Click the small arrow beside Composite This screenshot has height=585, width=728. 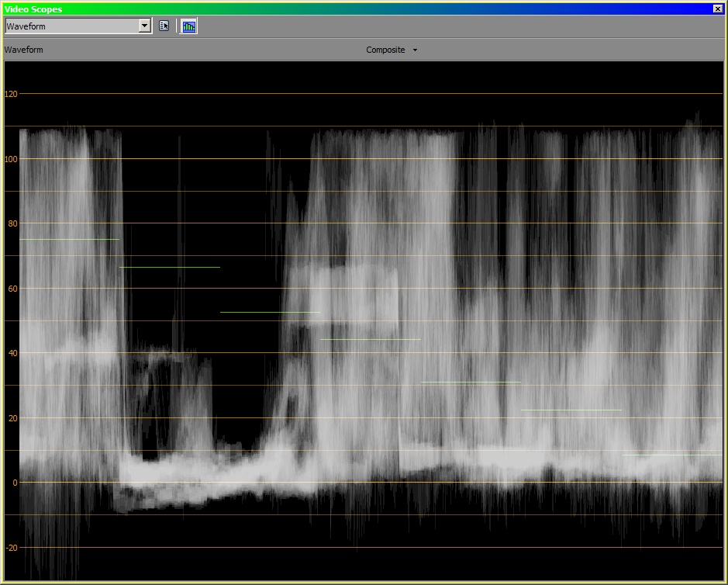415,50
